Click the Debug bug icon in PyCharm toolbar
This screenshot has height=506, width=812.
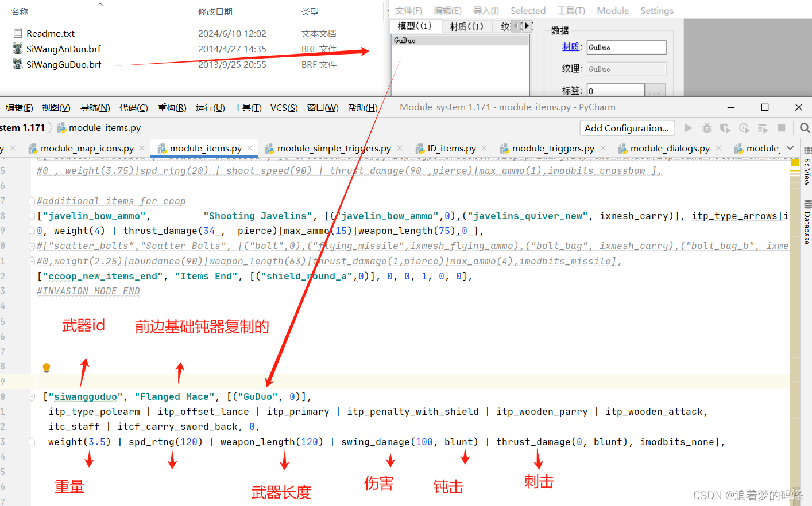coord(707,128)
